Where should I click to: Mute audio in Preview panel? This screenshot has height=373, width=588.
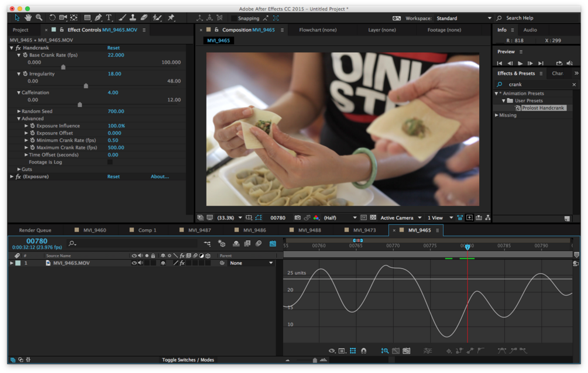click(570, 63)
